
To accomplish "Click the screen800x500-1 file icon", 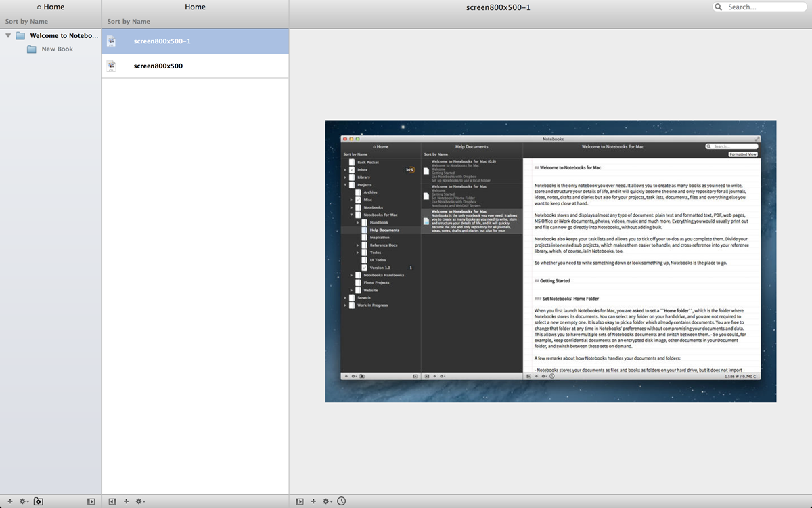I will [111, 41].
